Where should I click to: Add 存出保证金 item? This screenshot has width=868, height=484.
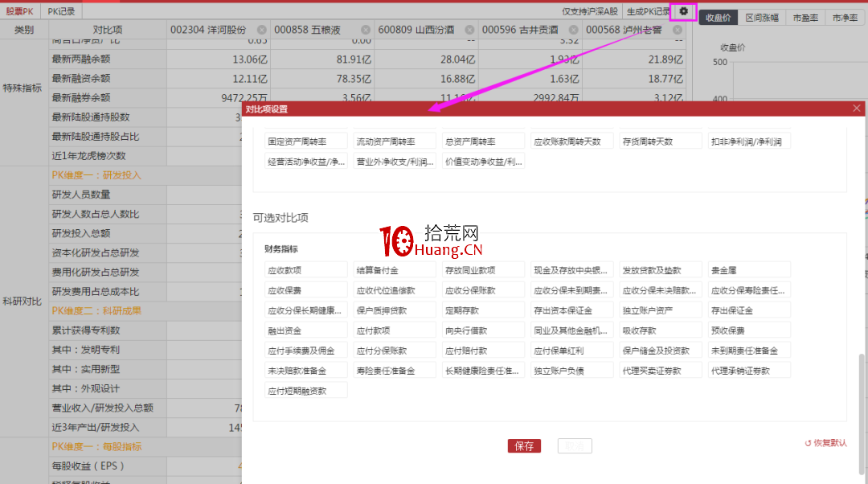pyautogui.click(x=749, y=310)
